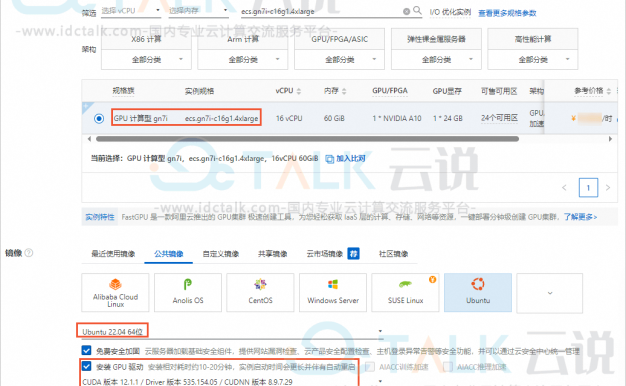Toggle the AIACC推理加速 checkbox
This screenshot has height=386, width=626.
pos(448,366)
